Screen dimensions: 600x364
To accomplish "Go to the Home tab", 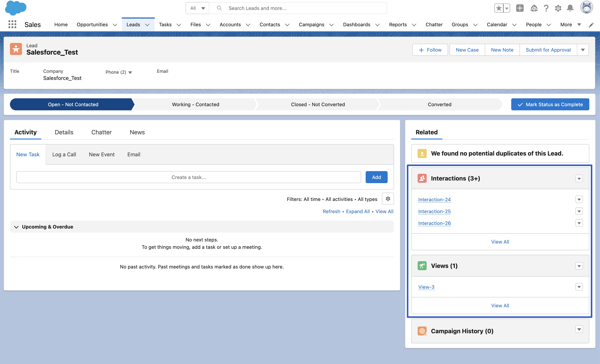I will 61,25.
